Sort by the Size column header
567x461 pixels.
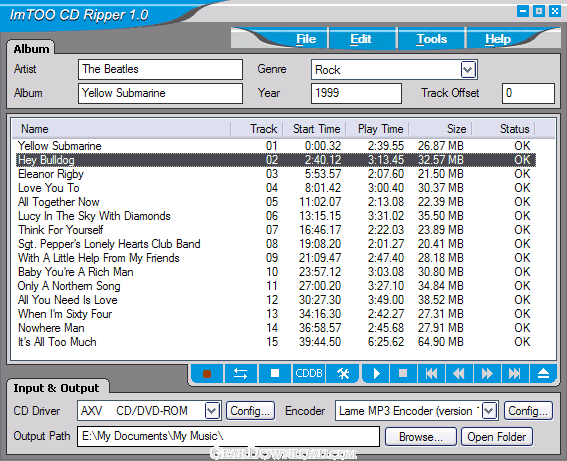pyautogui.click(x=440, y=129)
